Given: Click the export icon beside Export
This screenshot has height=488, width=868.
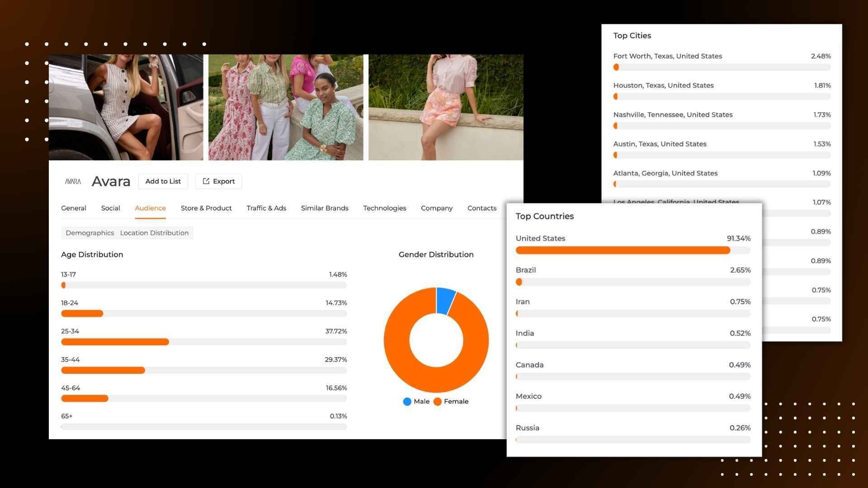Looking at the screenshot, I should click(206, 181).
